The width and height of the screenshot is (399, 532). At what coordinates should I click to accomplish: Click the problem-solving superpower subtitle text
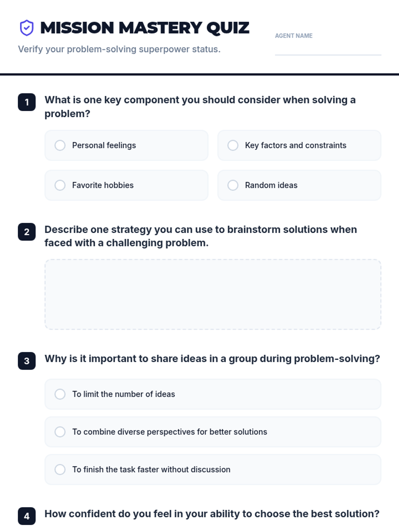pos(119,49)
